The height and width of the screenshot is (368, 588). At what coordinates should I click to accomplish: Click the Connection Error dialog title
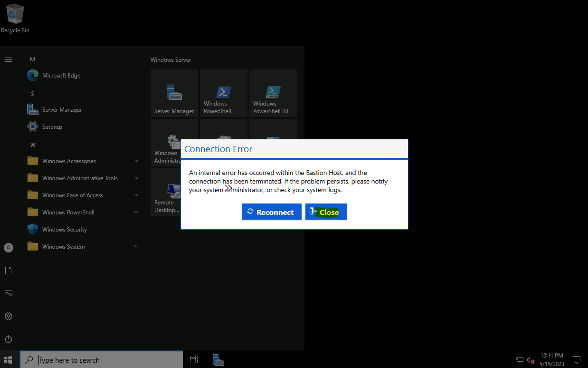click(x=218, y=149)
